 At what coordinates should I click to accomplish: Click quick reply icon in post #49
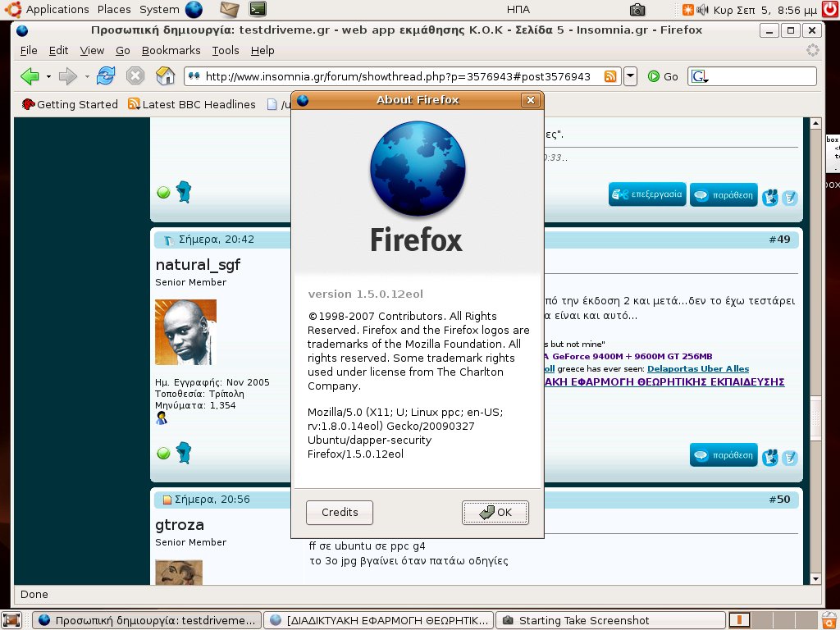[790, 458]
